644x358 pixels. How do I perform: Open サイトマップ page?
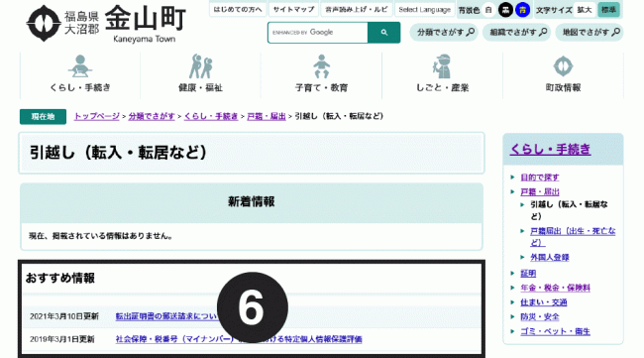pos(293,10)
